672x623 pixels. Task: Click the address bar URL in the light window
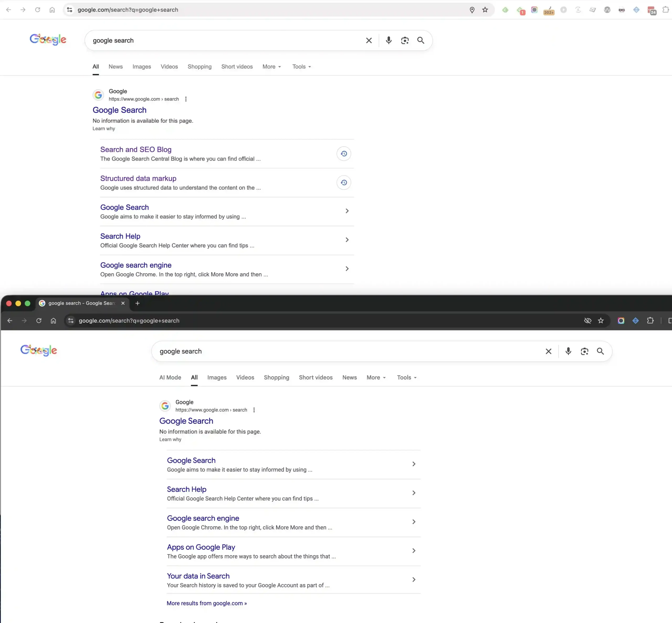click(x=128, y=10)
